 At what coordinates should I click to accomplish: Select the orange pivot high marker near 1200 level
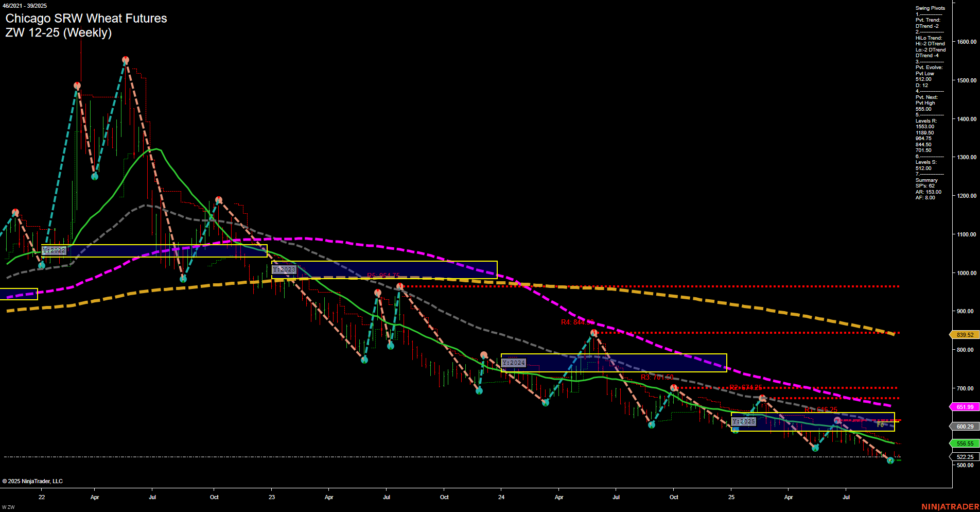click(218, 200)
